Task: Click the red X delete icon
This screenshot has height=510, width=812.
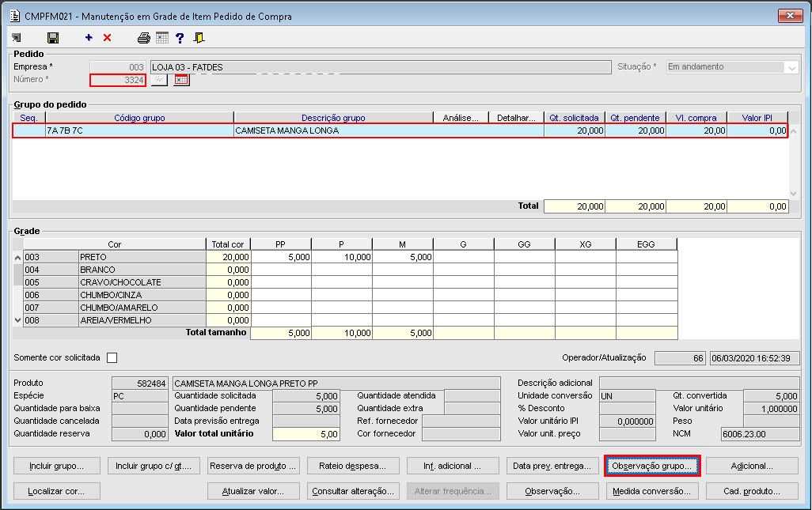Action: click(107, 37)
